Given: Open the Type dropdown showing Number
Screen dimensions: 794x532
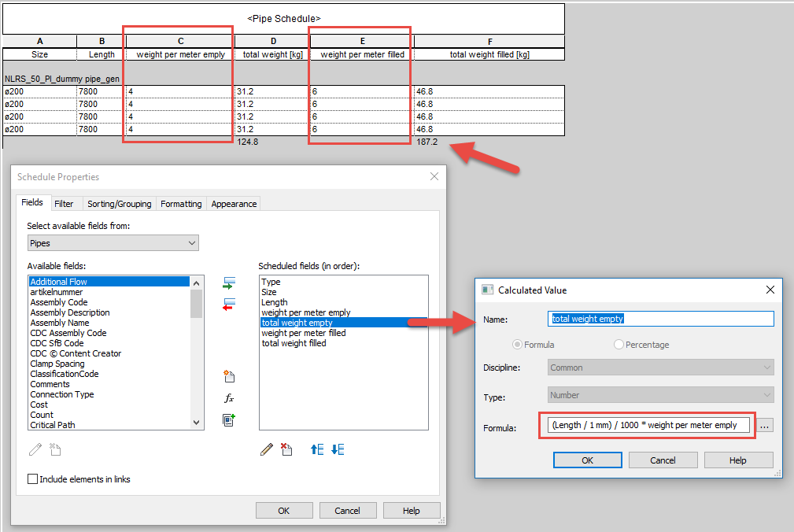Looking at the screenshot, I should (766, 393).
